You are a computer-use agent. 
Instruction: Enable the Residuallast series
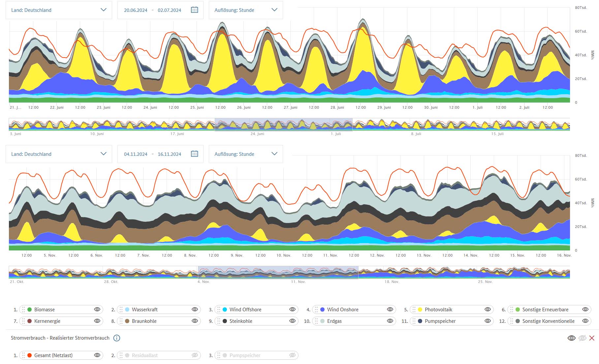(195, 355)
